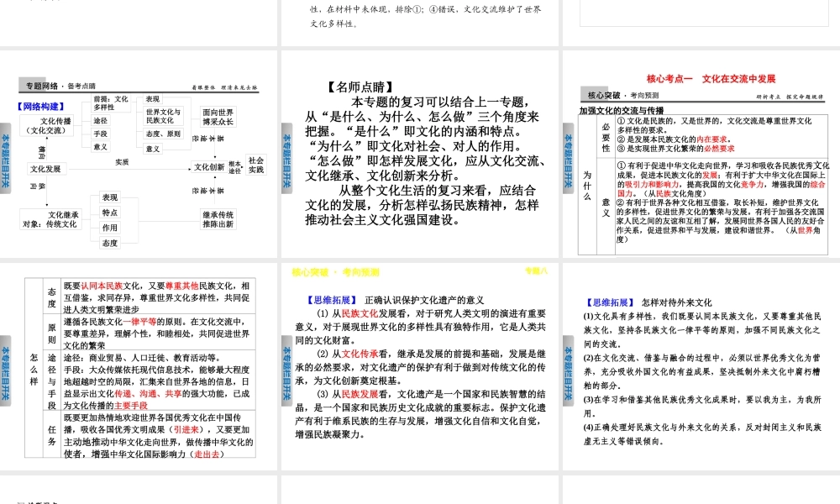Click the 【名师点睛】 heading text
This screenshot has height=504, width=840.
click(x=360, y=87)
